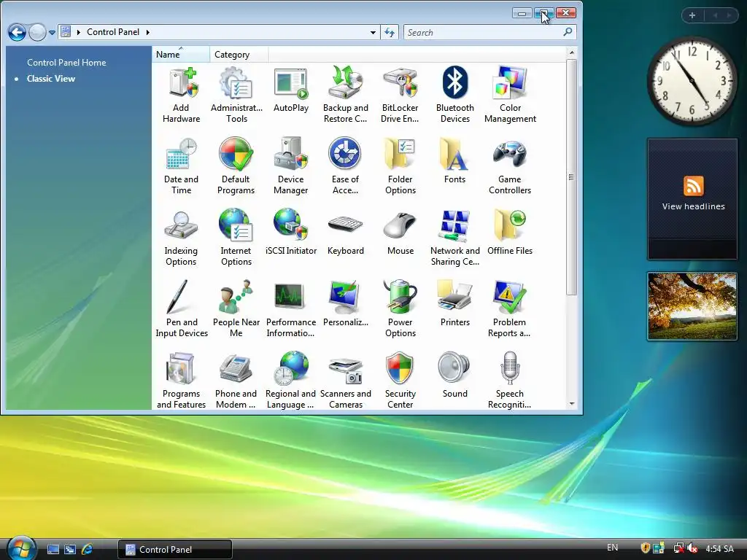Click the sidebar clock gadget
This screenshot has width=747, height=560.
692,81
